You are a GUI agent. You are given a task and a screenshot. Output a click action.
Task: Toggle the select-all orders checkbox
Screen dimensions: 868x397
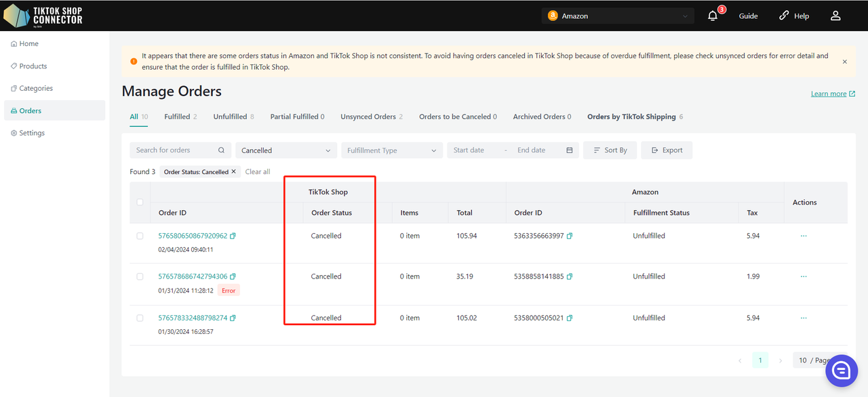[x=140, y=202]
